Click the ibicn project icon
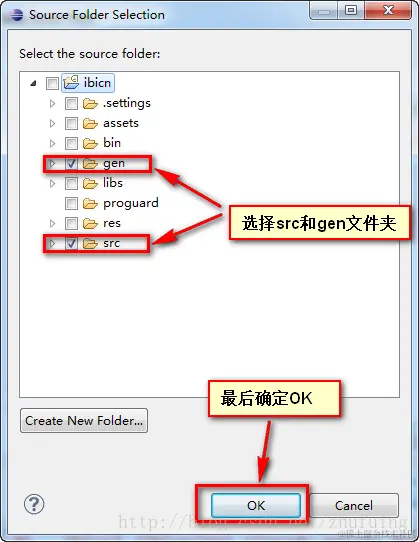The width and height of the screenshot is (419, 542). [x=72, y=83]
